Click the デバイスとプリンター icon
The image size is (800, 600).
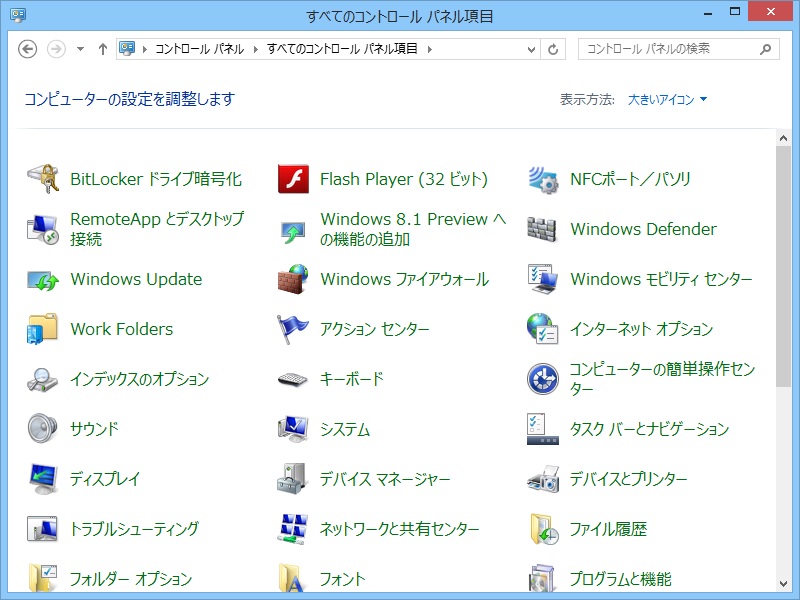[x=542, y=480]
